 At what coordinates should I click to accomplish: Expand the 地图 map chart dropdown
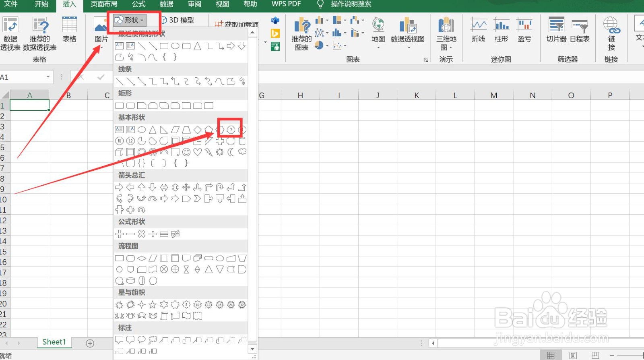pos(378,48)
